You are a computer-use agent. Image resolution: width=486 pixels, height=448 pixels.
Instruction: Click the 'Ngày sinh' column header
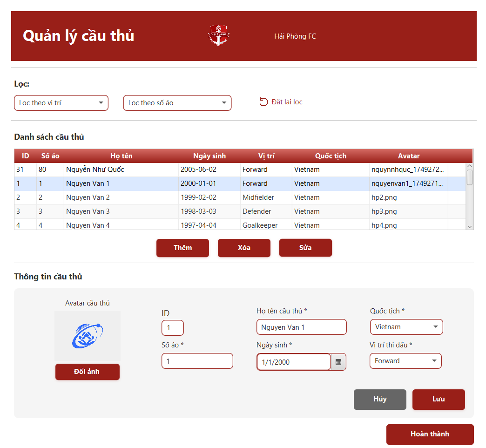(209, 156)
